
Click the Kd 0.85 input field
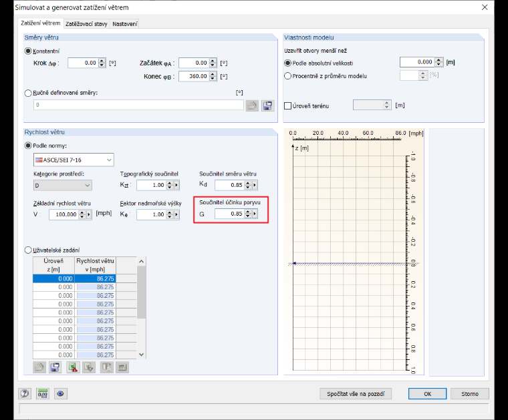tap(229, 185)
